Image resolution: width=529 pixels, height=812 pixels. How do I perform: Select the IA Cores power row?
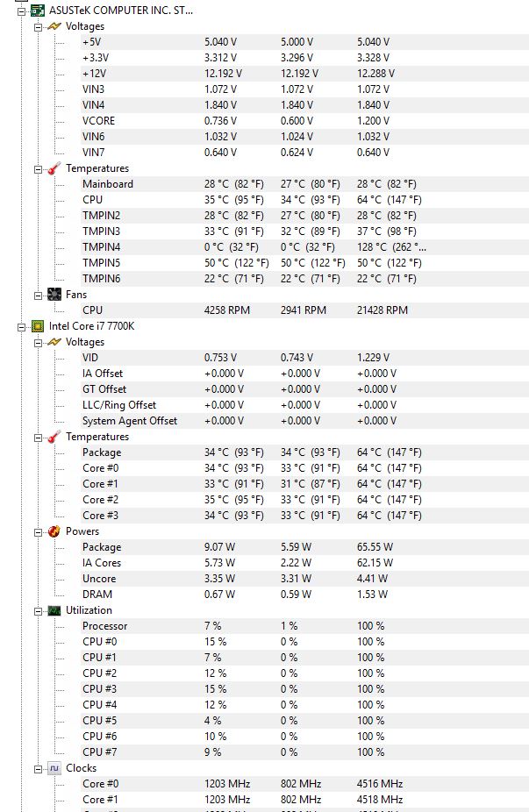pos(102,563)
